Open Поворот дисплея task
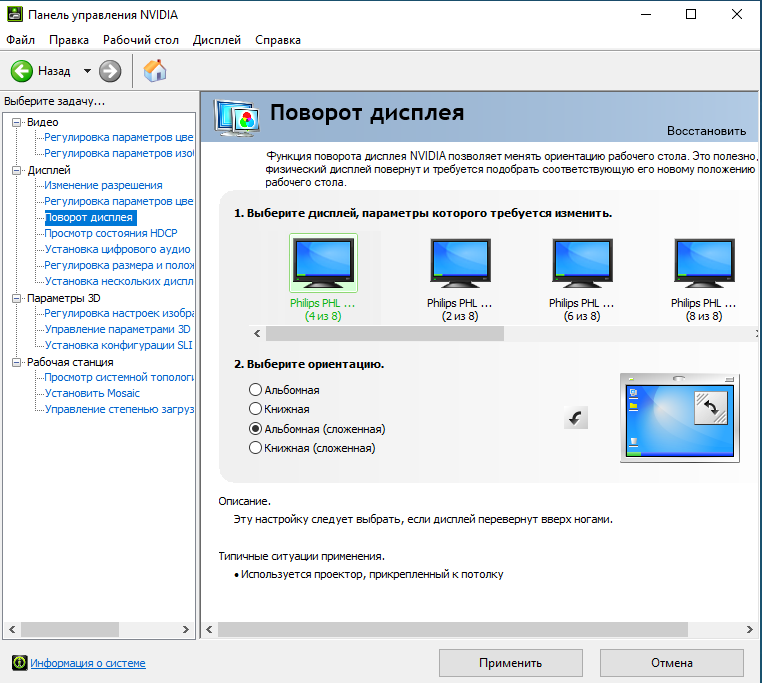This screenshot has width=762, height=683. point(90,217)
